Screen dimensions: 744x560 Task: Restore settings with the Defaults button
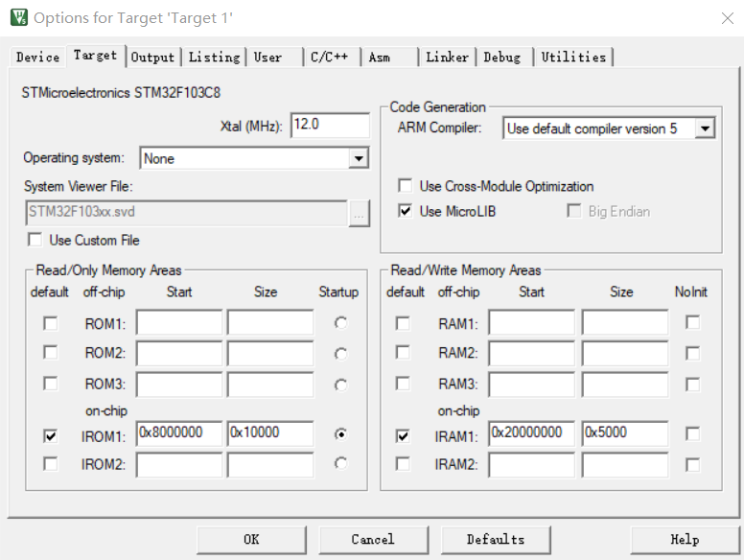(x=496, y=540)
